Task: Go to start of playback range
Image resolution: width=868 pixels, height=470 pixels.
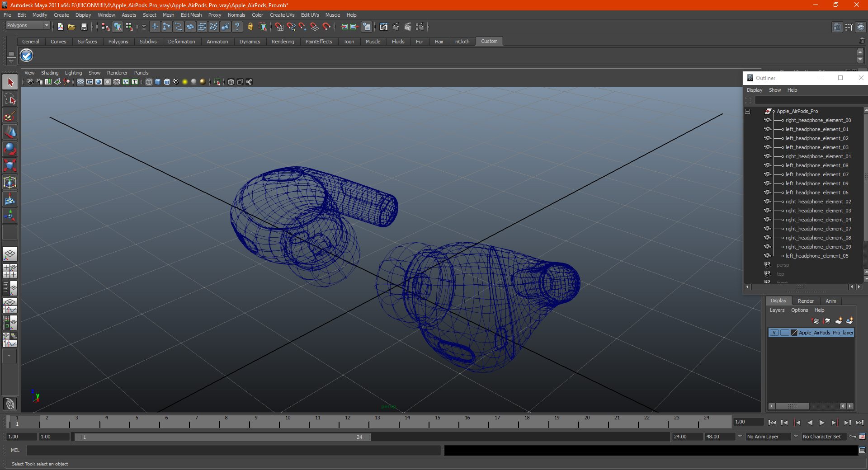Action: coord(772,423)
